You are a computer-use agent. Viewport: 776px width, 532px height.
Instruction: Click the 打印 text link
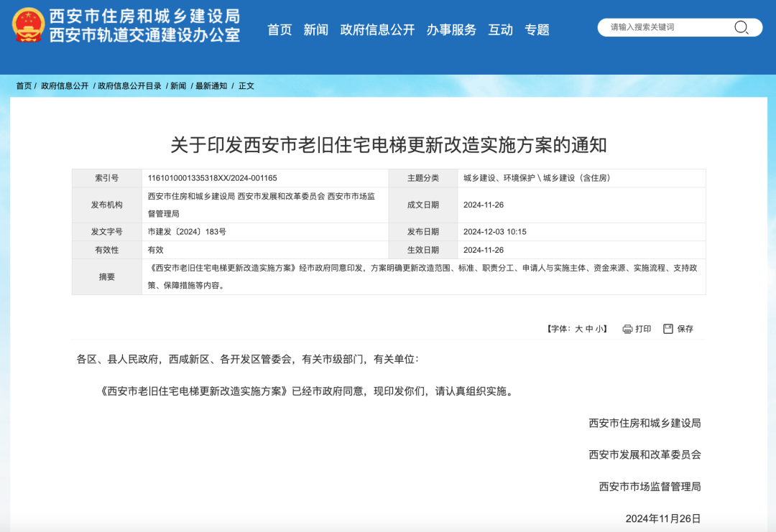click(643, 329)
